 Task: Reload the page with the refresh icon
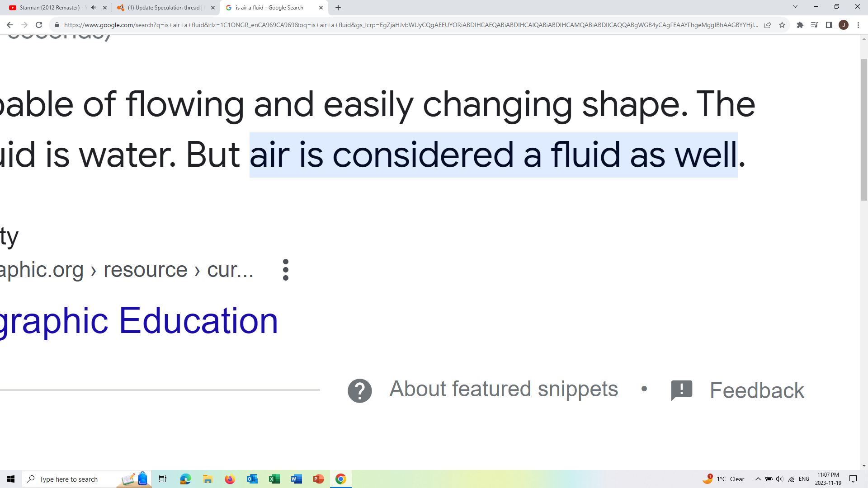39,25
